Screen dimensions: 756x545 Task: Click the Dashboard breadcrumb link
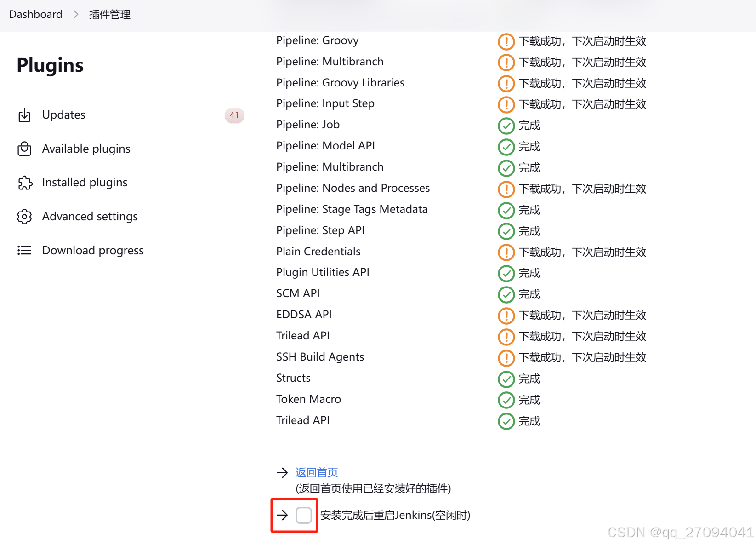(35, 14)
